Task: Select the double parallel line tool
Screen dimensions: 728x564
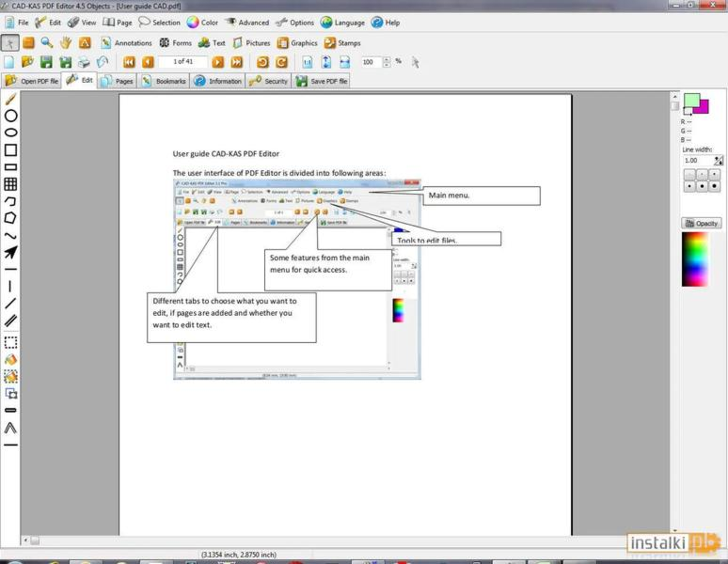Action: [10, 321]
